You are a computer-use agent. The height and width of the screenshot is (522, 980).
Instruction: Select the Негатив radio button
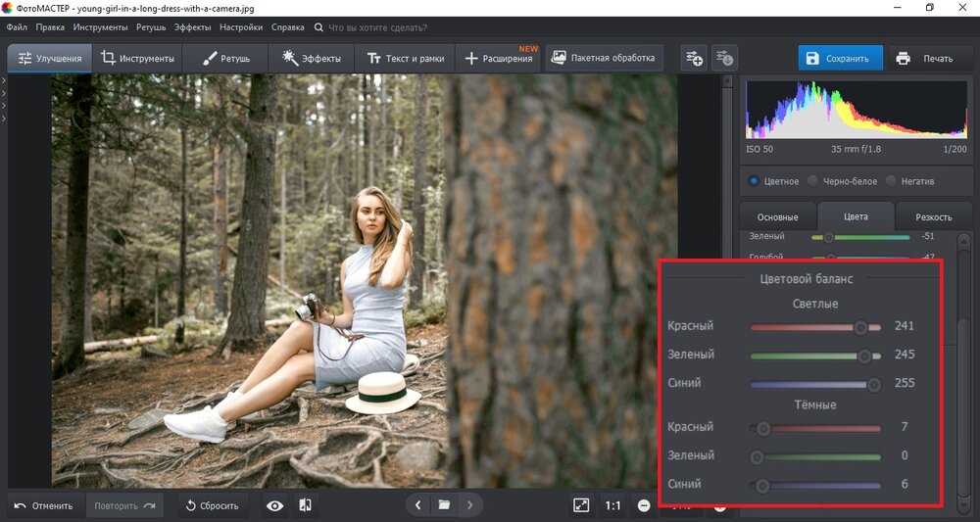[891, 181]
